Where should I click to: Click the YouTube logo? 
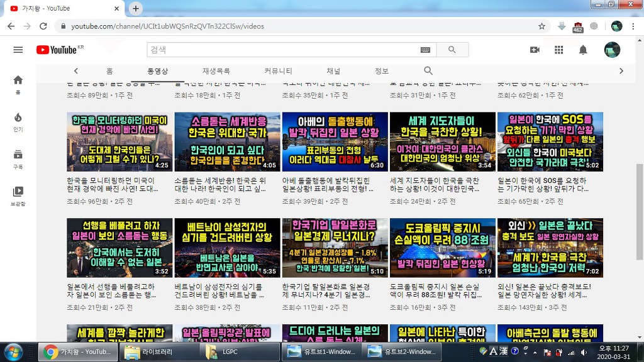[x=57, y=50]
